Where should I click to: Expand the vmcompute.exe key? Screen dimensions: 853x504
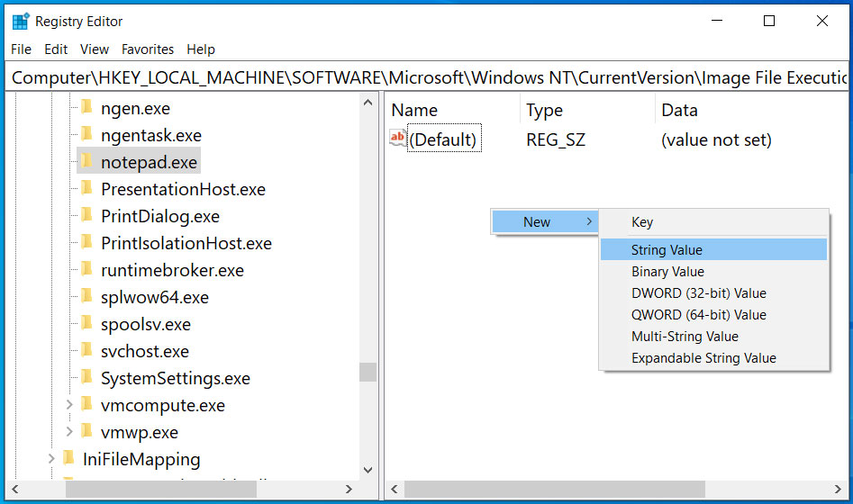click(x=69, y=404)
